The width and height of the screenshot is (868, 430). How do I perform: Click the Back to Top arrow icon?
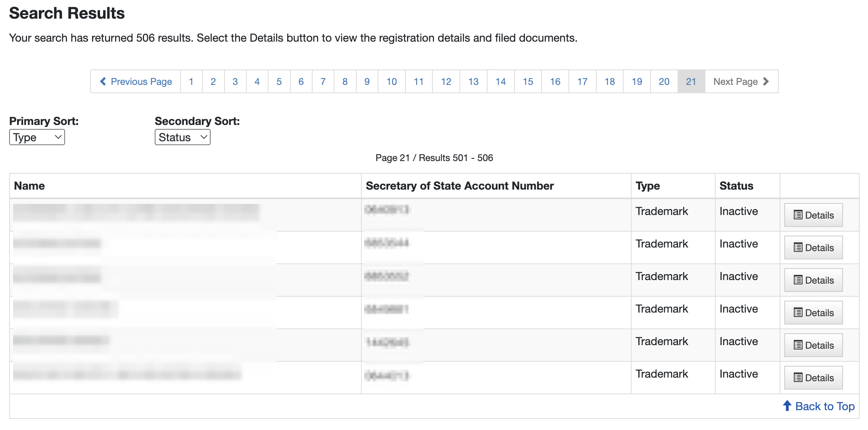[787, 406]
